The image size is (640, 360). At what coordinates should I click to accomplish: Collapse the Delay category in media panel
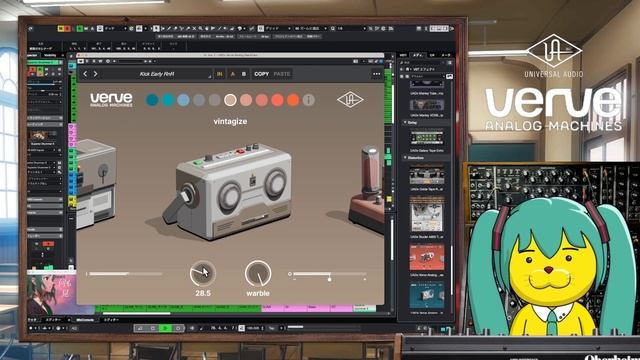(405, 122)
